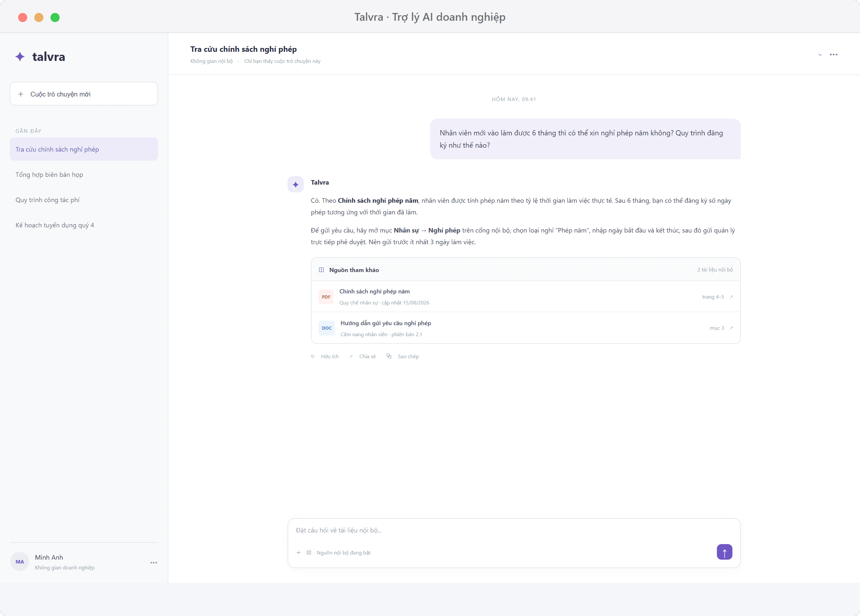Send the message with the purple arrow button
Image resolution: width=860 pixels, height=616 pixels.
[x=724, y=552]
